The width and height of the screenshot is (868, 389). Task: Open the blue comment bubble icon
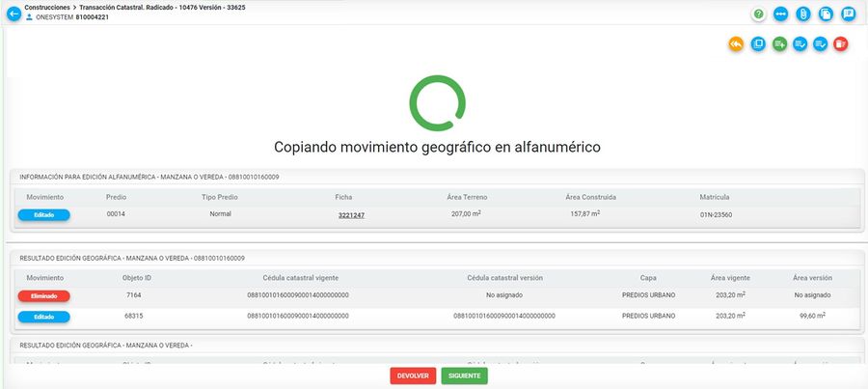coord(848,14)
